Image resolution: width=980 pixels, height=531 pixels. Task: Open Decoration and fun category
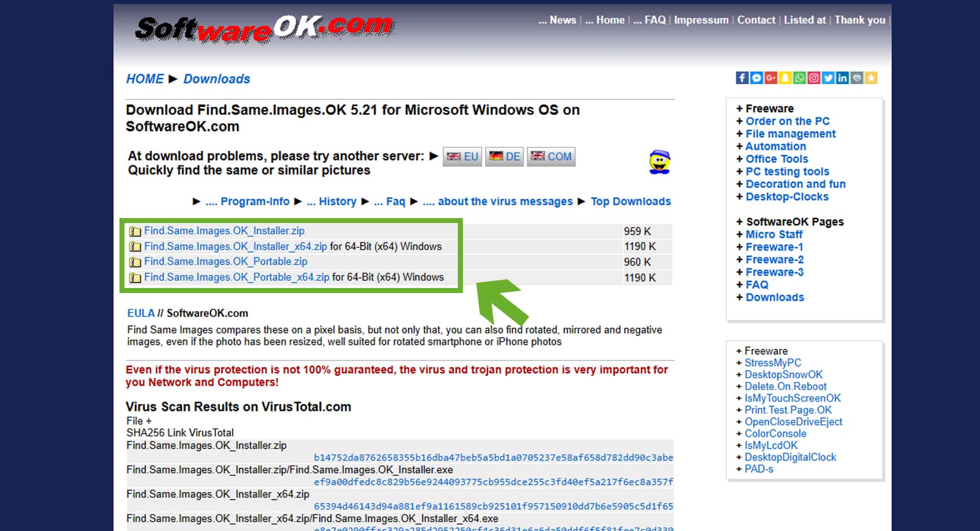point(795,184)
